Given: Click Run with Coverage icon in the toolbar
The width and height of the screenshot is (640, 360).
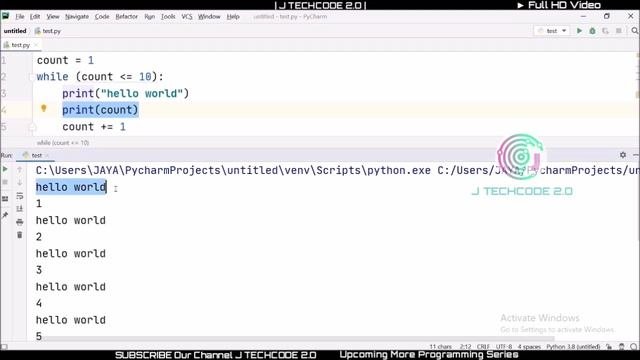Looking at the screenshot, I should tap(605, 31).
